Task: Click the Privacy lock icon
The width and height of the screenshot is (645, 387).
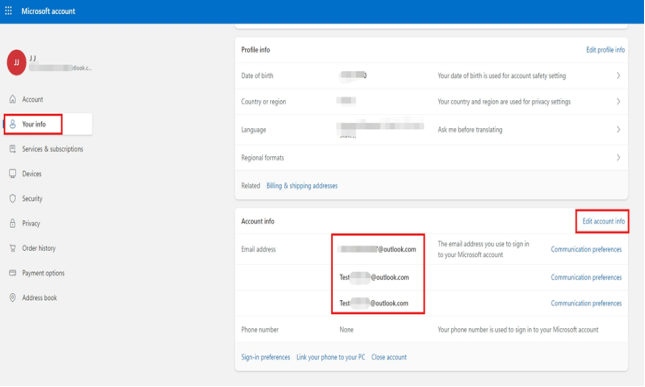Action: click(13, 223)
